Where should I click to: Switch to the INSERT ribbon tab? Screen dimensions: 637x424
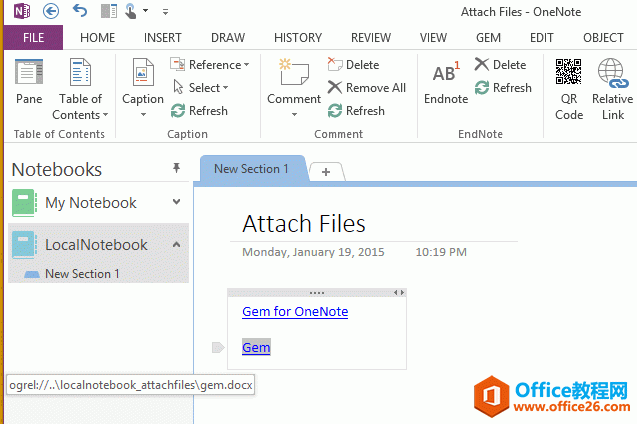[x=162, y=38]
